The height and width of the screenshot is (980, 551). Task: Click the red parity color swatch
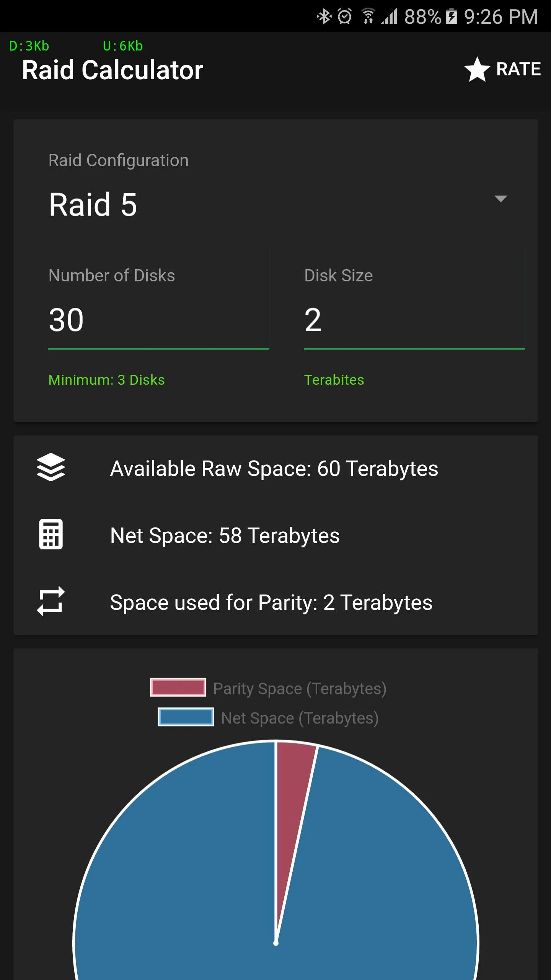[178, 687]
